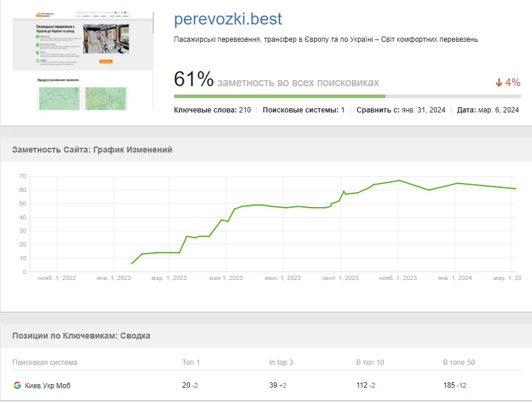The width and height of the screenshot is (532, 402).
Task: Click the 'июл. 1, 2023' axis label
Action: 283,278
